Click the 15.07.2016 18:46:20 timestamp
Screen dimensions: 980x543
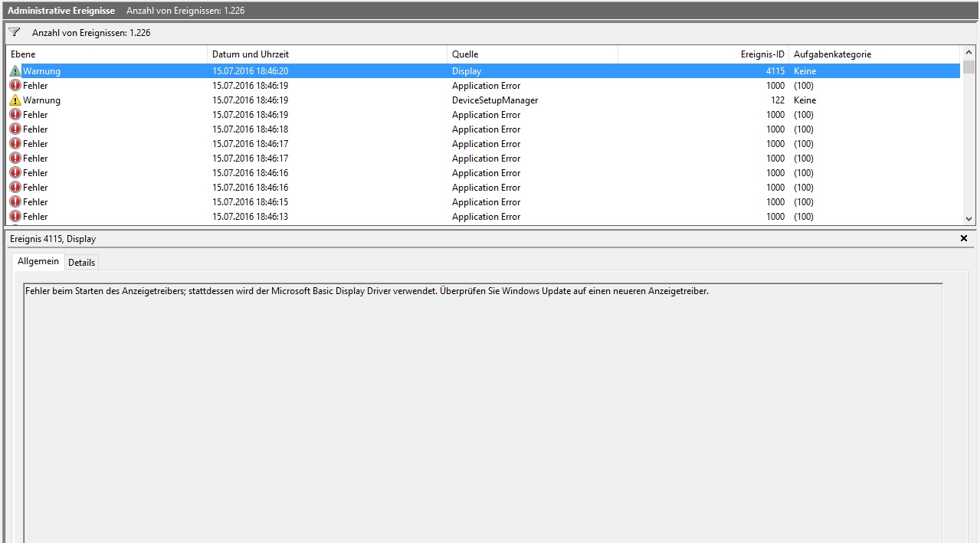(251, 71)
